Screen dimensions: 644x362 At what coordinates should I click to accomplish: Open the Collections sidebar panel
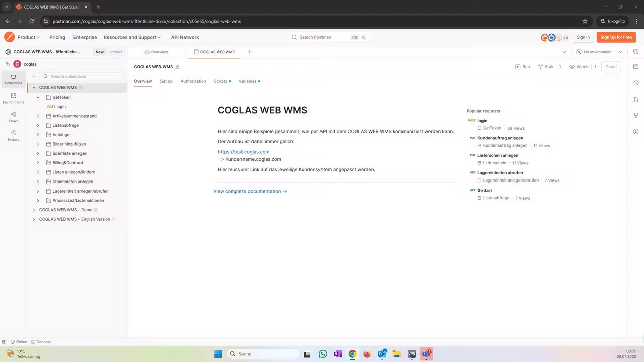click(x=13, y=79)
